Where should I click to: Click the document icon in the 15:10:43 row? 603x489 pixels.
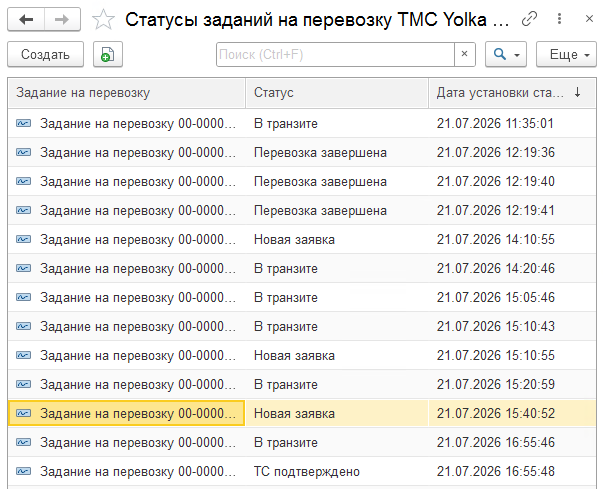point(23,326)
